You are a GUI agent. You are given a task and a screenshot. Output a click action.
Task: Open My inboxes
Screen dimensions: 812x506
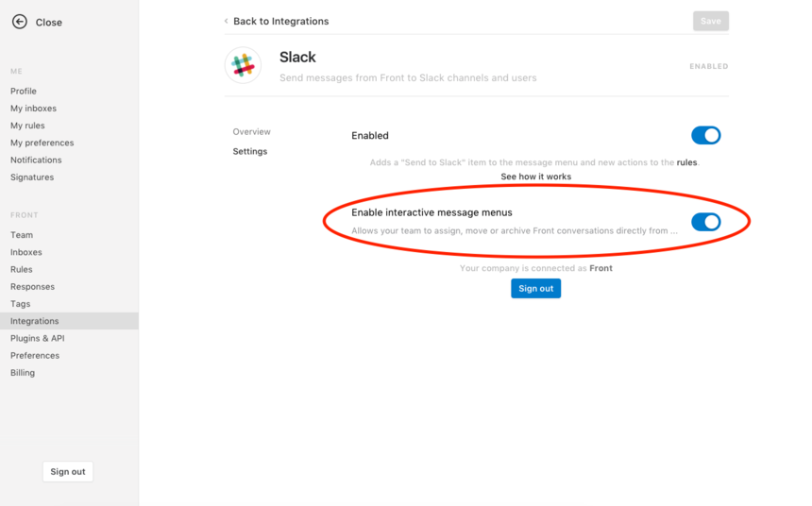click(33, 109)
